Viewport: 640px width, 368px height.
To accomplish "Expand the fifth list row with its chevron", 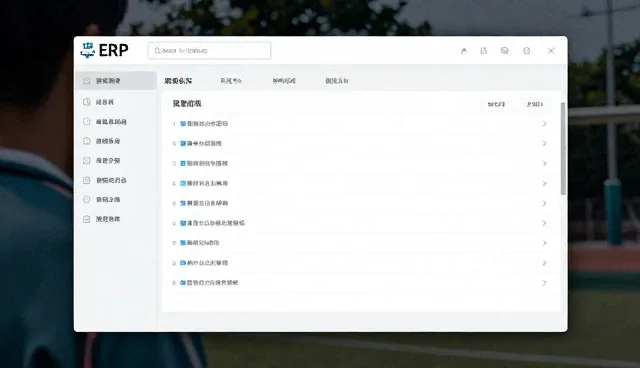I will pyautogui.click(x=544, y=203).
